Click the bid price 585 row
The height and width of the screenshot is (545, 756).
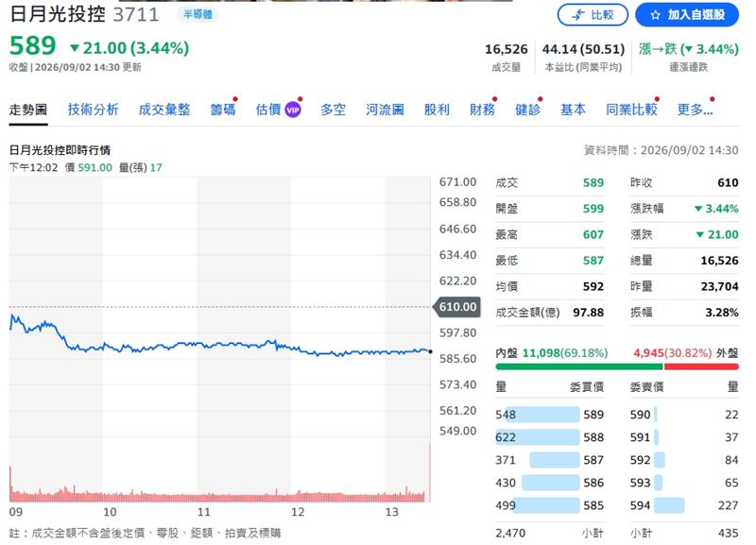point(550,505)
